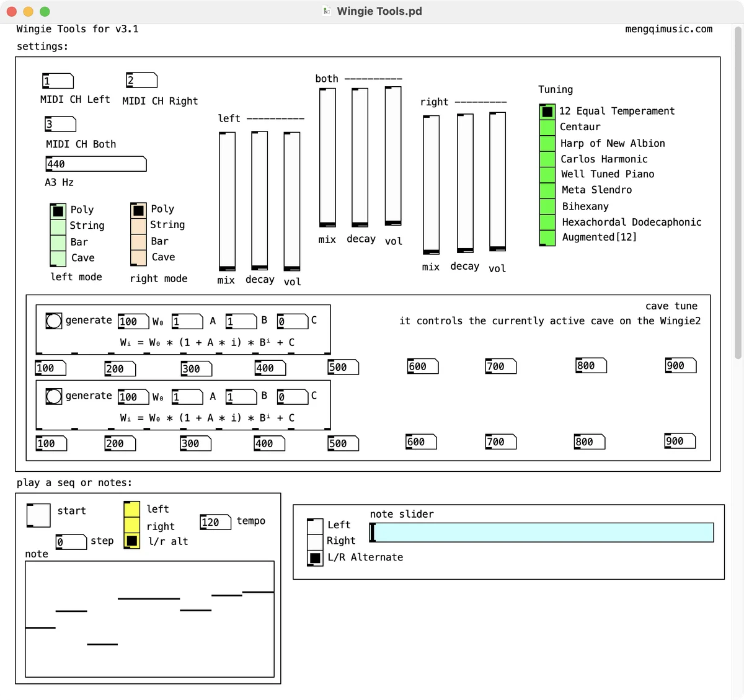744x700 pixels.
Task: Click the A3 Hz number box
Action: (x=95, y=164)
